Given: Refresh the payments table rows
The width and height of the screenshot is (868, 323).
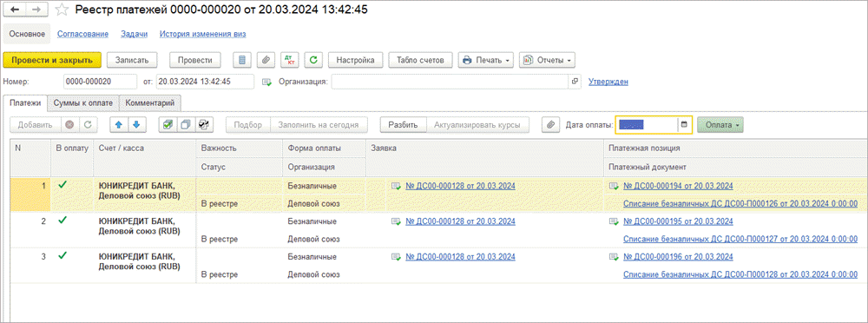Looking at the screenshot, I should coord(87,125).
